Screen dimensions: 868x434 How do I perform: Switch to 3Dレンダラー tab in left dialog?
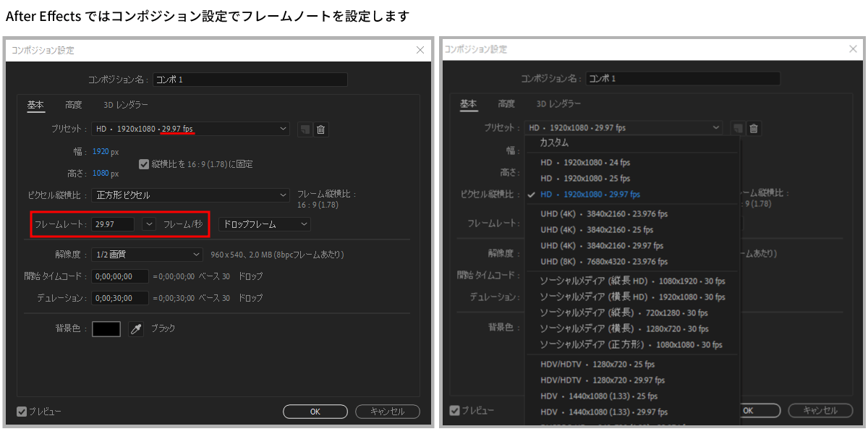point(126,106)
